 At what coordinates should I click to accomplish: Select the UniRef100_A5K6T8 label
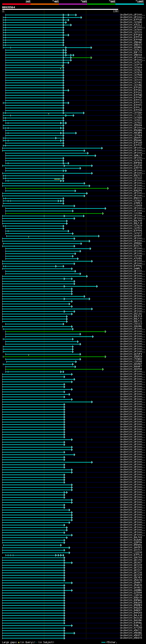(x=131, y=638)
